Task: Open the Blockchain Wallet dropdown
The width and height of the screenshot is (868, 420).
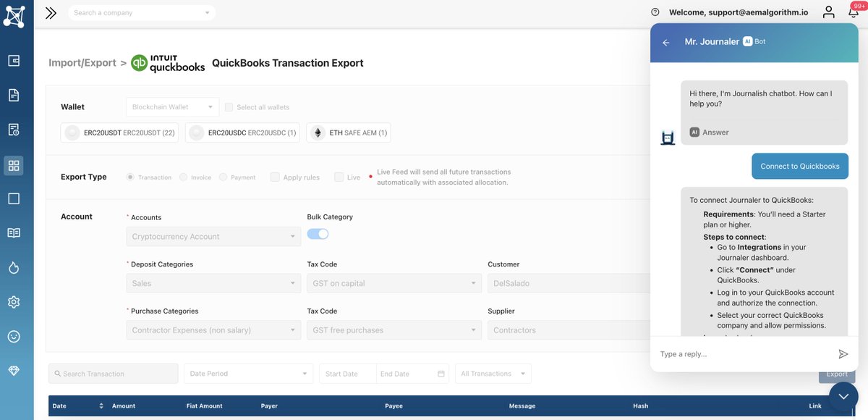Action: tap(172, 107)
